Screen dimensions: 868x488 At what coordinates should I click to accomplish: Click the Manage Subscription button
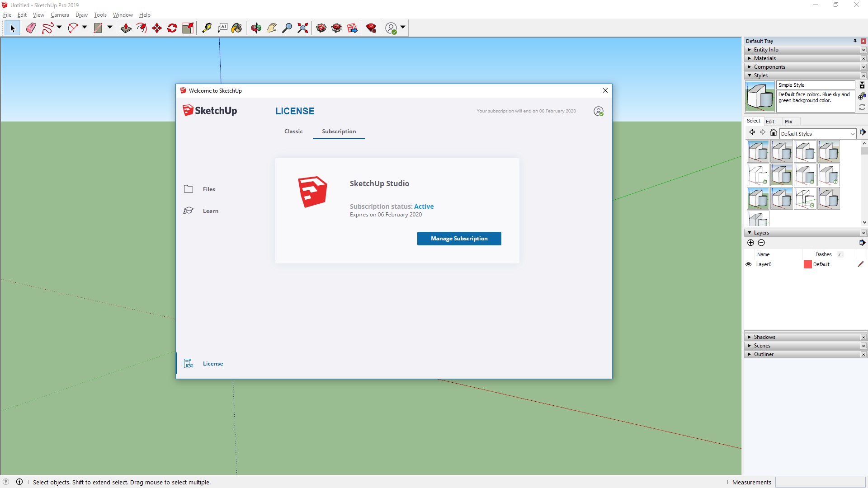coord(459,239)
